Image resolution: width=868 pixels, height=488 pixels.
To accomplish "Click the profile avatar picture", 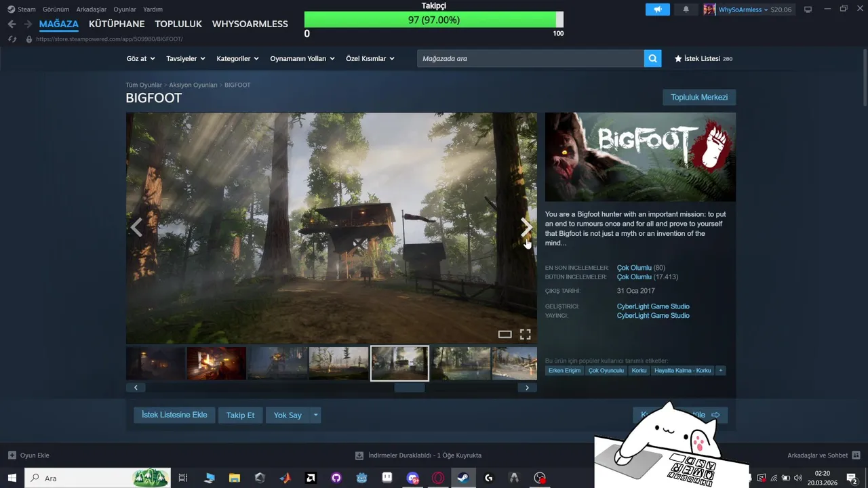I will click(709, 9).
